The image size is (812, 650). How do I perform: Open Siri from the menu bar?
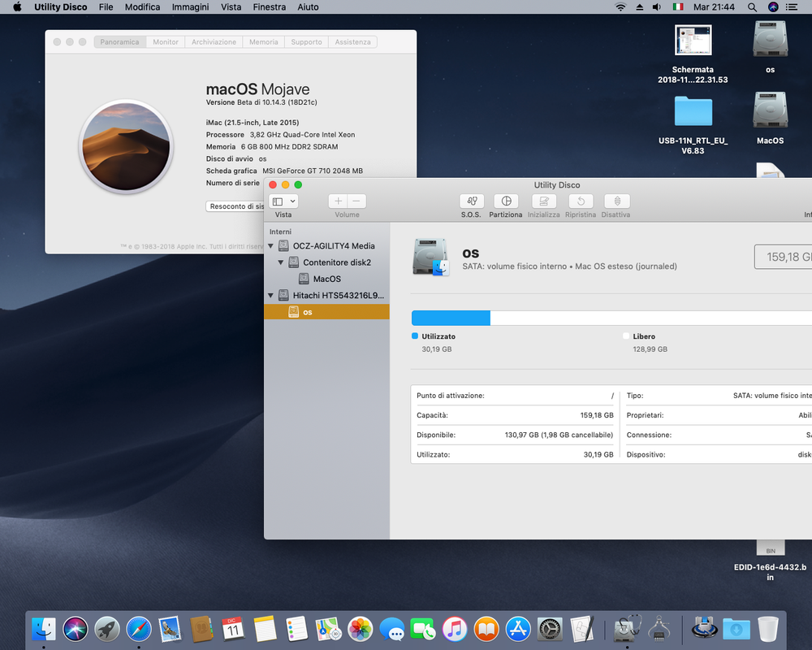[773, 6]
